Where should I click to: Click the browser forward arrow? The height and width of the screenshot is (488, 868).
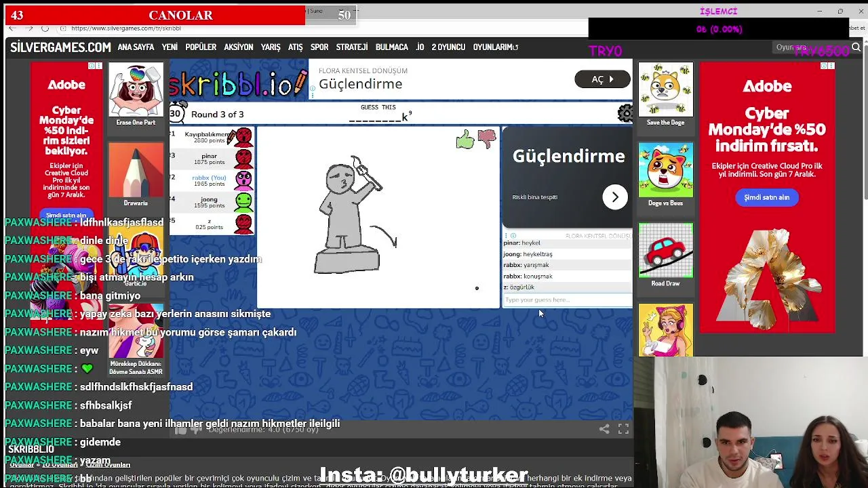[30, 28]
